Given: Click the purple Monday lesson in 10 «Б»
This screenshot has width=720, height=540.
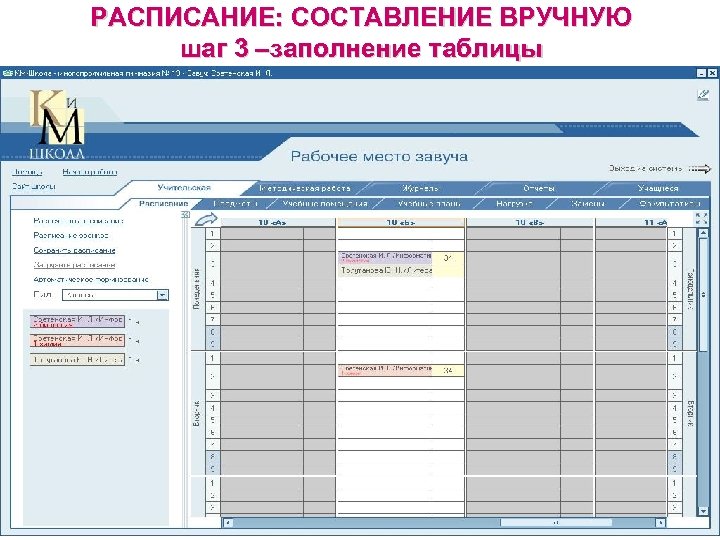Looking at the screenshot, I should [385, 258].
